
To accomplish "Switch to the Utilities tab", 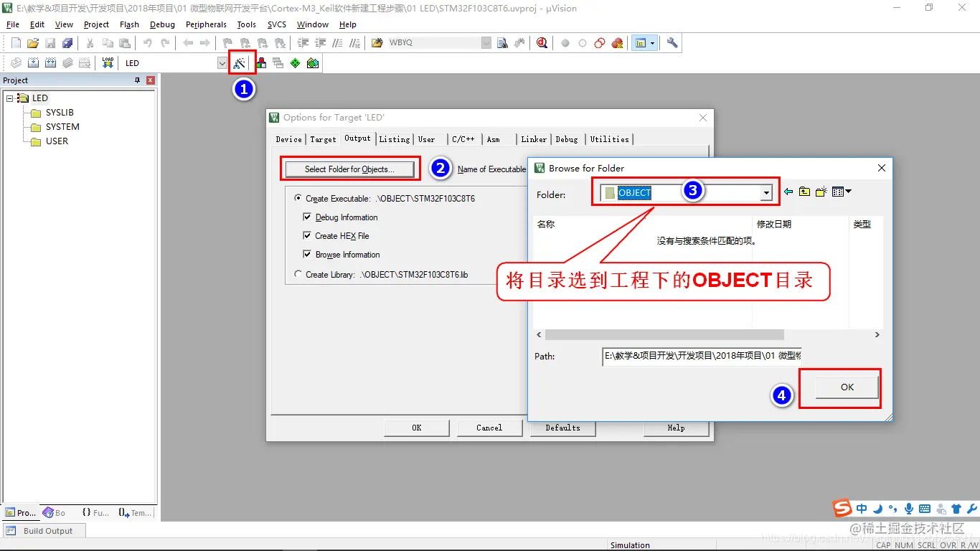I will coord(609,139).
